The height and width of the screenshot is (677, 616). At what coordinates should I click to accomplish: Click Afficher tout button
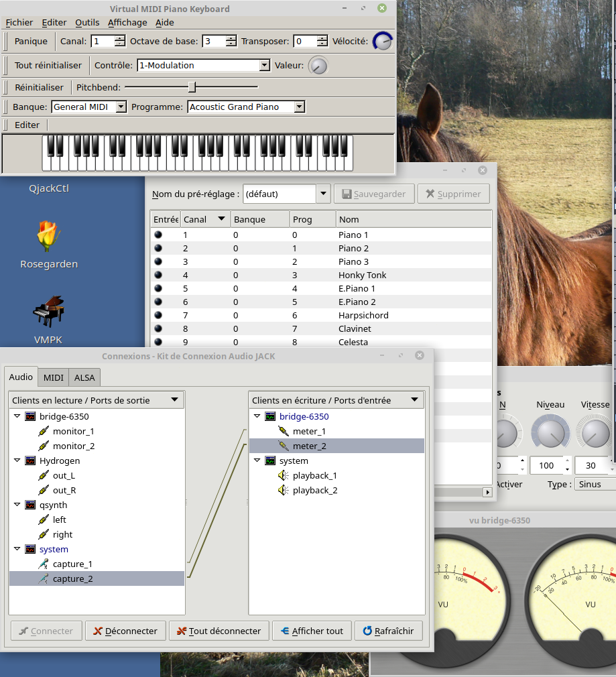tap(312, 631)
